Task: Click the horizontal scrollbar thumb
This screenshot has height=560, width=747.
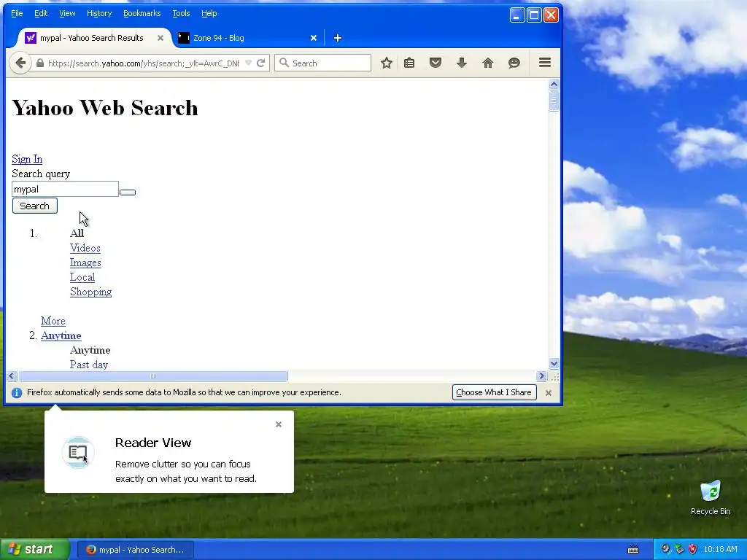Action: pos(153,376)
